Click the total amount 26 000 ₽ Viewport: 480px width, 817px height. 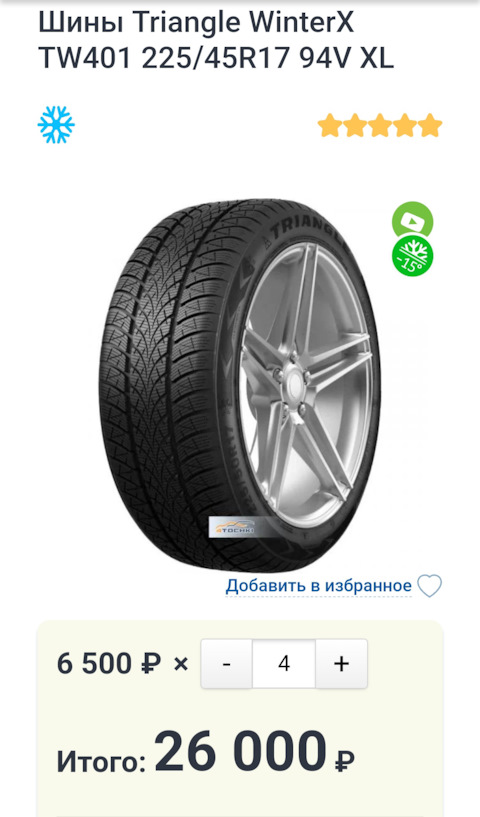pyautogui.click(x=254, y=752)
